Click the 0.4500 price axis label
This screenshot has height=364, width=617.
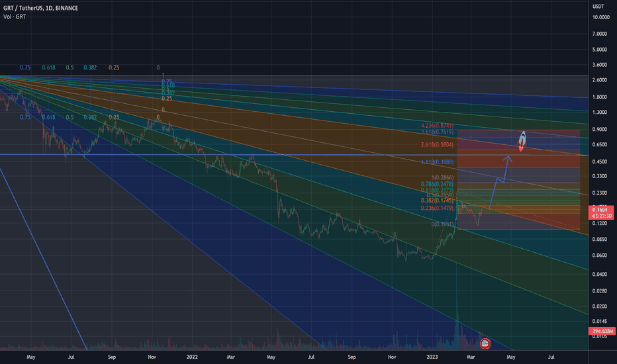coord(600,161)
